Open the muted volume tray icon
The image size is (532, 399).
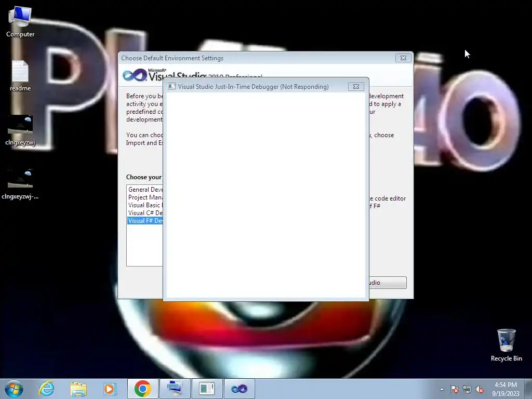click(480, 389)
